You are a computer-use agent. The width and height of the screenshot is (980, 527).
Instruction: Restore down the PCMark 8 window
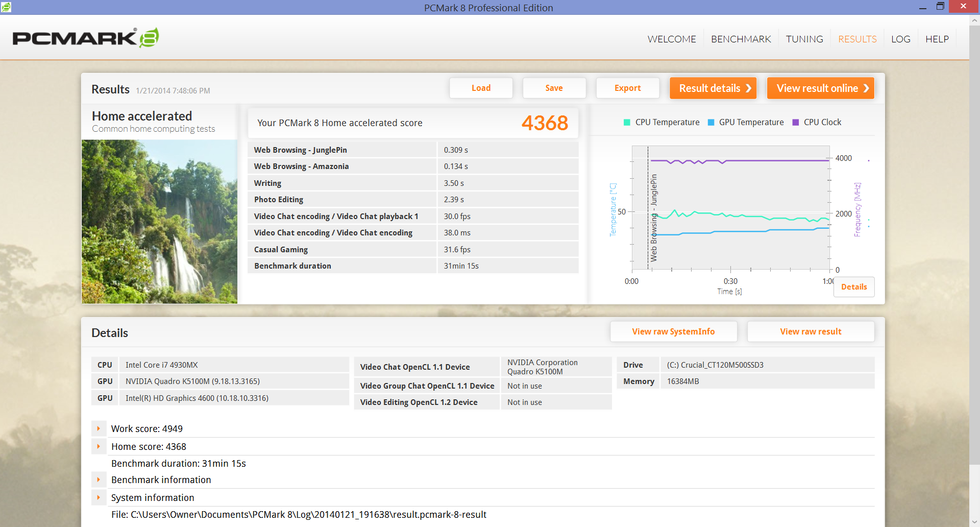point(940,7)
